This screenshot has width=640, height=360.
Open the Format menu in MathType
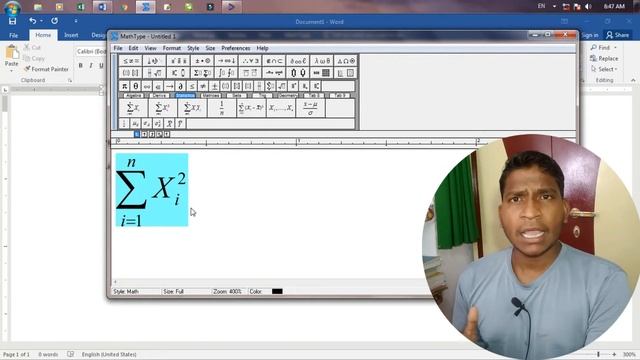pos(171,48)
